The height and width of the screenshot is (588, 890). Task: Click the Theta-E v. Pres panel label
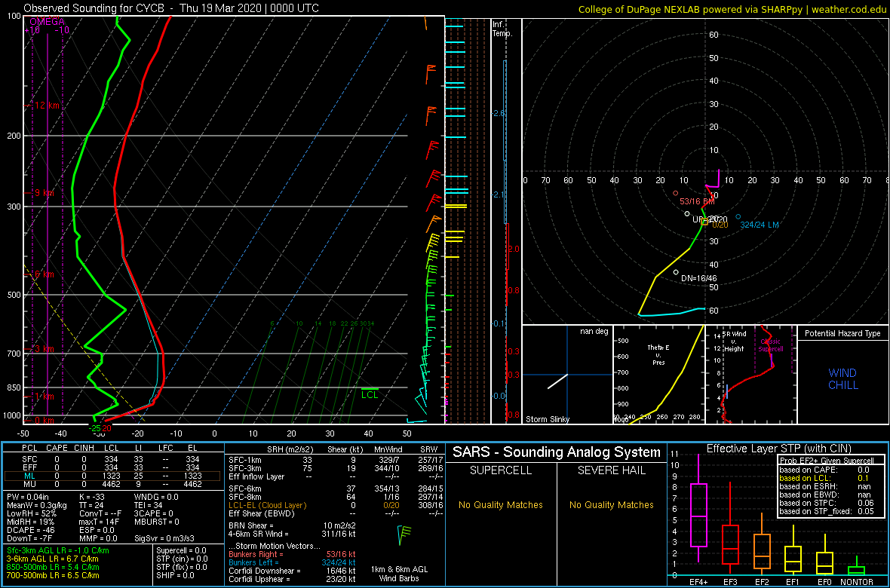click(x=658, y=354)
